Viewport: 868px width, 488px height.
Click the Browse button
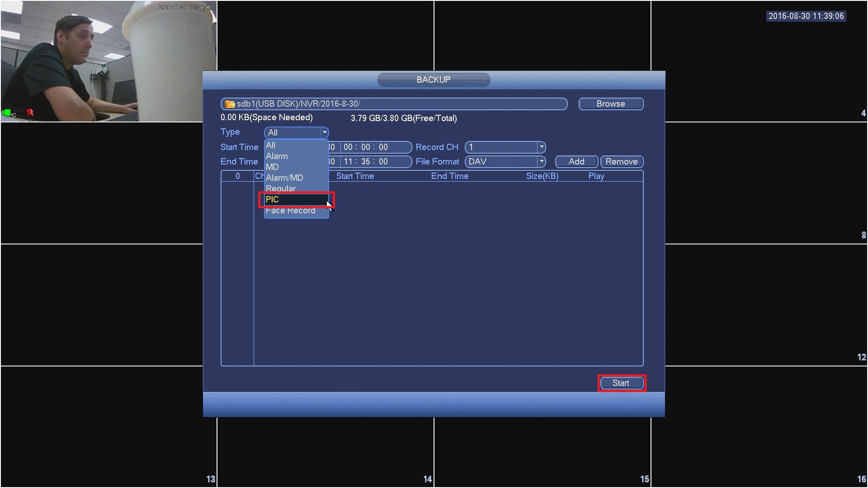(x=611, y=104)
